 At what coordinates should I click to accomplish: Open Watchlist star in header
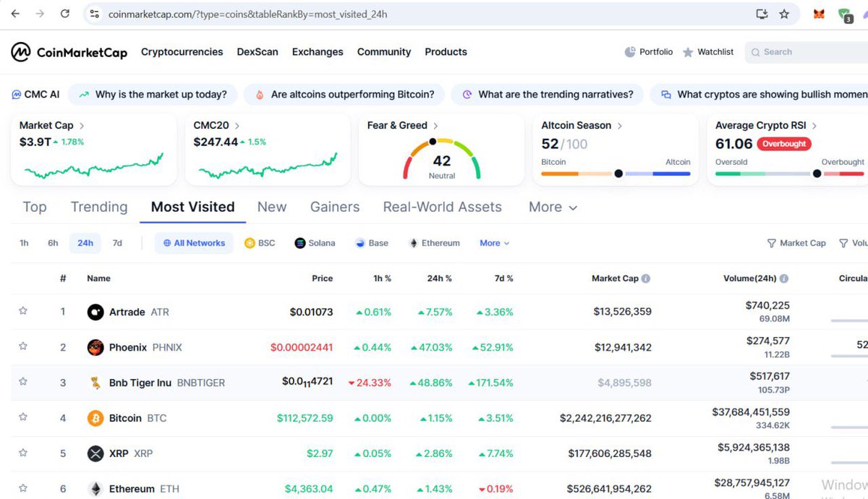(x=688, y=52)
